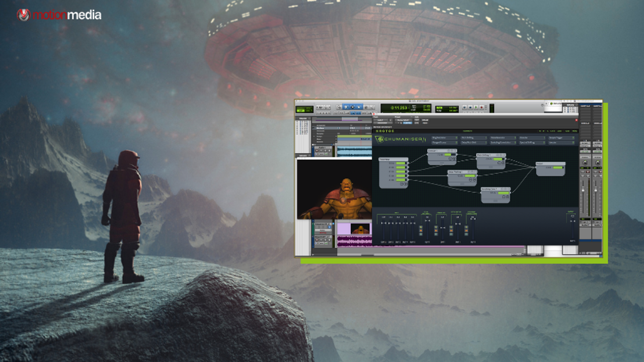Click the pan knob on the left mixer channel
Image resolution: width=644 pixels, height=362 pixels.
[x=585, y=162]
